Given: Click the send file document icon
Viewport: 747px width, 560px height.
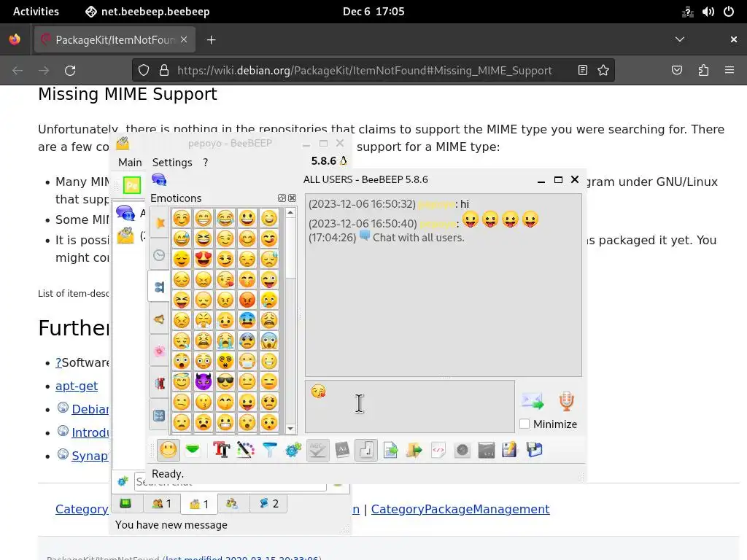Looking at the screenshot, I should coord(390,450).
